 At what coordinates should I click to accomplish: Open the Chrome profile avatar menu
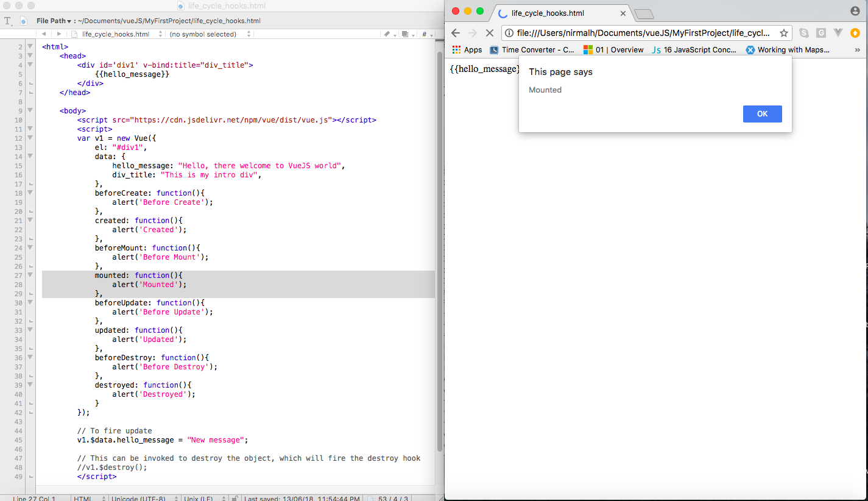tap(855, 11)
